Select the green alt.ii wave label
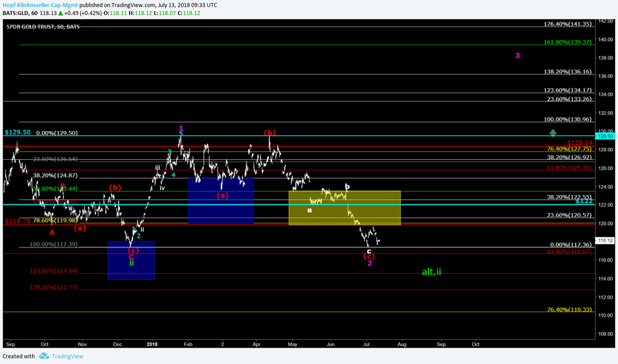Screen dimensions: 618x364 tap(431, 272)
